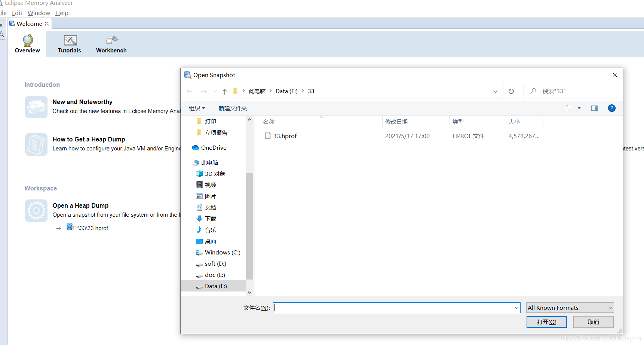Viewport: 644px width, 345px height.
Task: Open the Window menu
Action: [39, 13]
